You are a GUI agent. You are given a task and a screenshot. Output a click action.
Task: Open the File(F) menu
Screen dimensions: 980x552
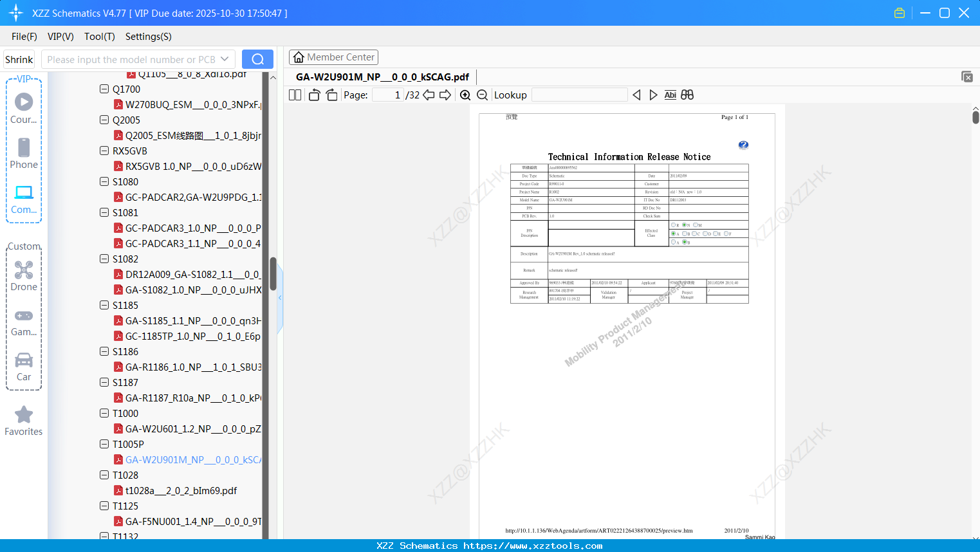tap(24, 37)
